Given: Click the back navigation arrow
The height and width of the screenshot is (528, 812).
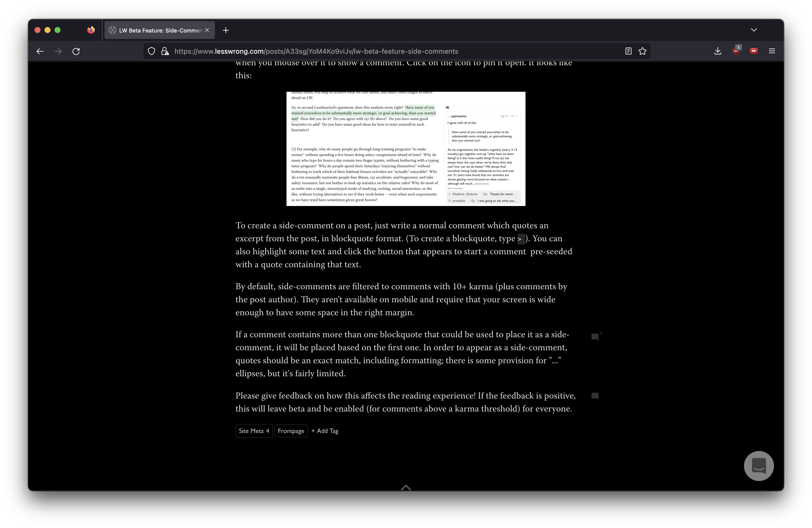Looking at the screenshot, I should (x=40, y=51).
